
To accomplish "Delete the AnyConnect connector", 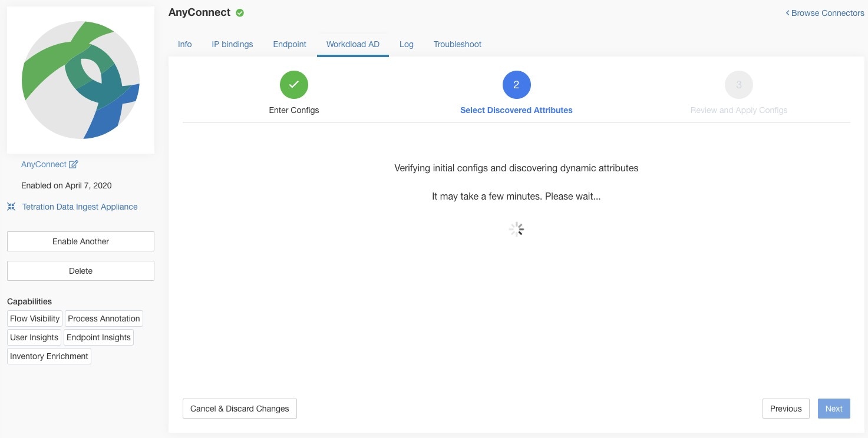I will click(x=81, y=271).
